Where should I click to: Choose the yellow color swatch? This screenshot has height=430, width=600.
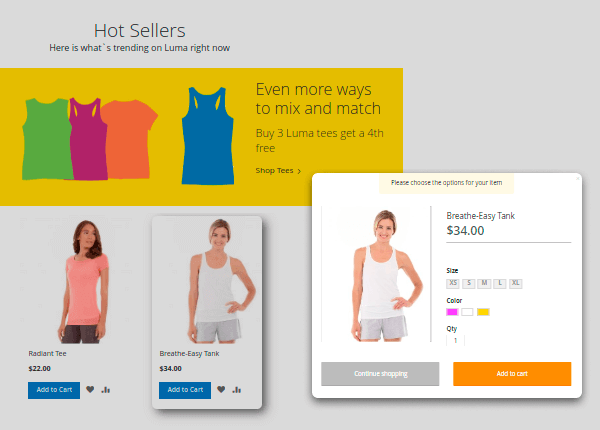483,312
